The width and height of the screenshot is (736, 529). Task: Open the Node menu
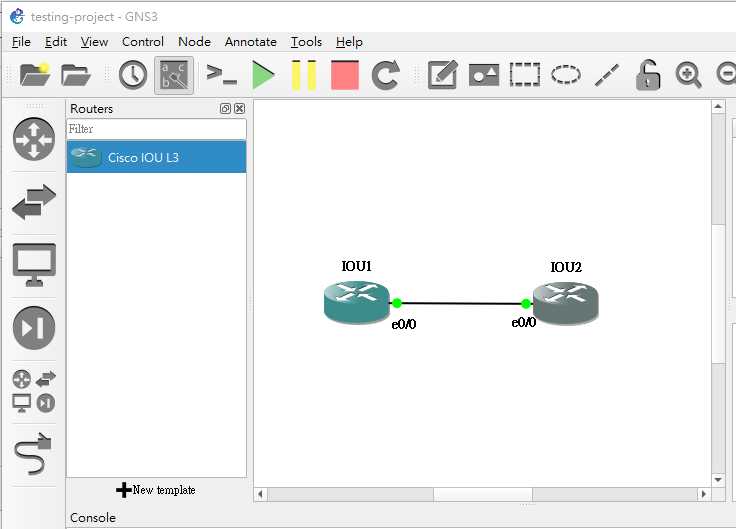tap(194, 42)
